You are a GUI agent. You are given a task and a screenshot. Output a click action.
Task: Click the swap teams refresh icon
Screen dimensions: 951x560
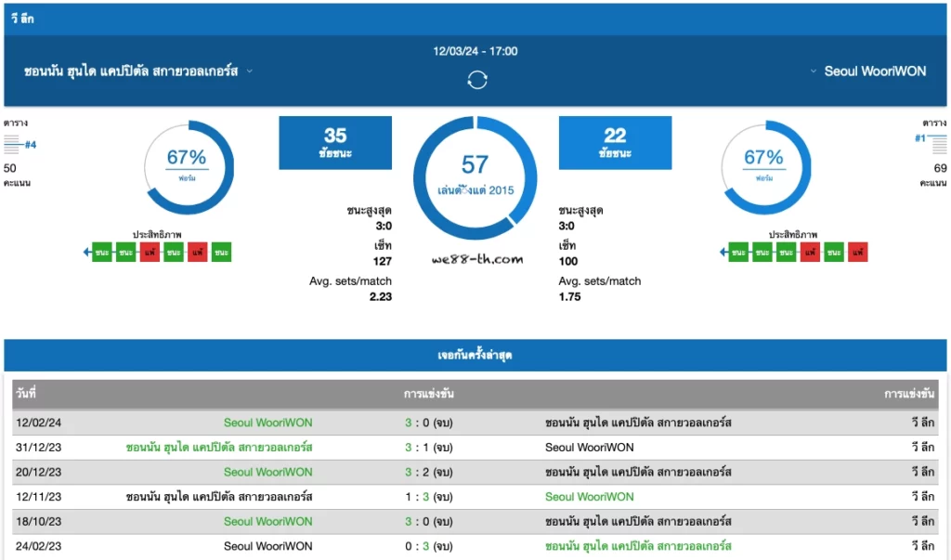[x=477, y=80]
